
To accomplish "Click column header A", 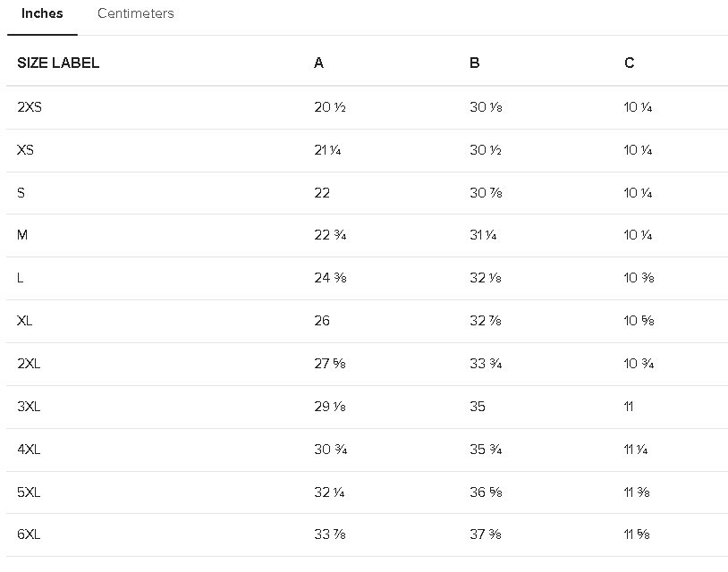I will coord(318,63).
